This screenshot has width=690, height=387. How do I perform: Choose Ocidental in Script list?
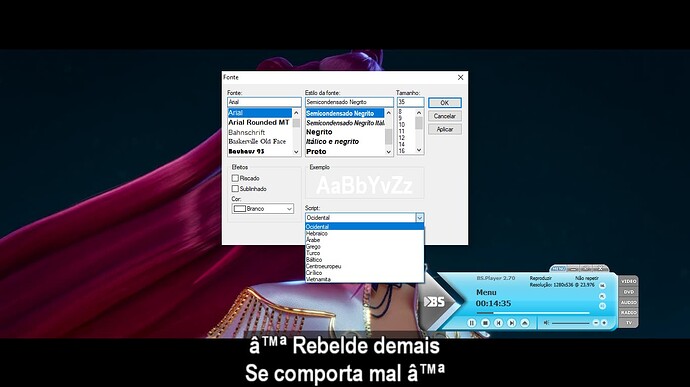pyautogui.click(x=364, y=227)
